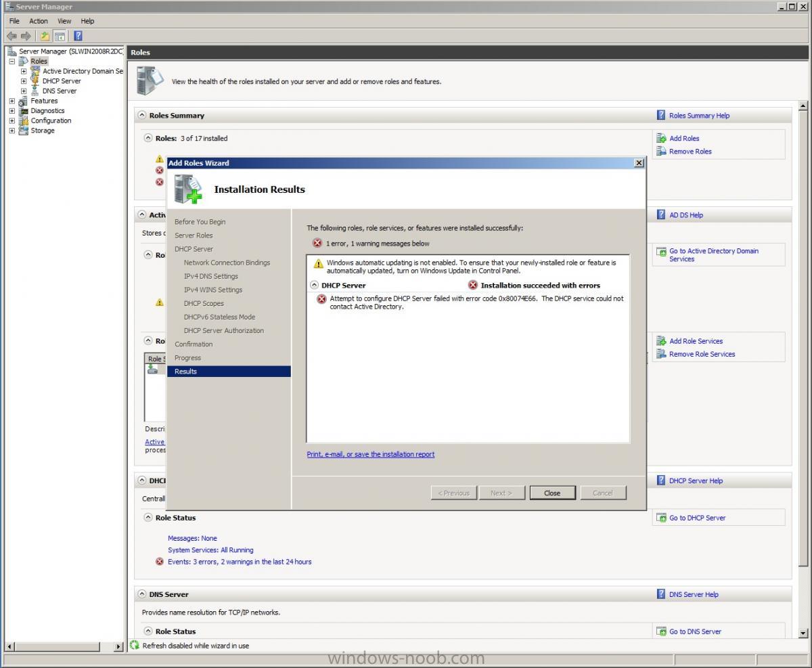The width and height of the screenshot is (812, 668).
Task: Click the Configuration icon in the tree
Action: [x=24, y=120]
